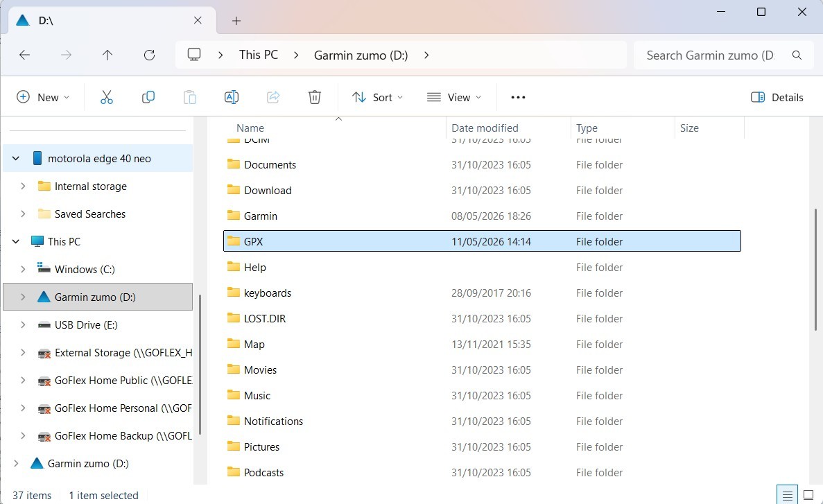This screenshot has height=504, width=823.
Task: Click Garmin zumo (D:) breadcrumb
Action: [361, 55]
